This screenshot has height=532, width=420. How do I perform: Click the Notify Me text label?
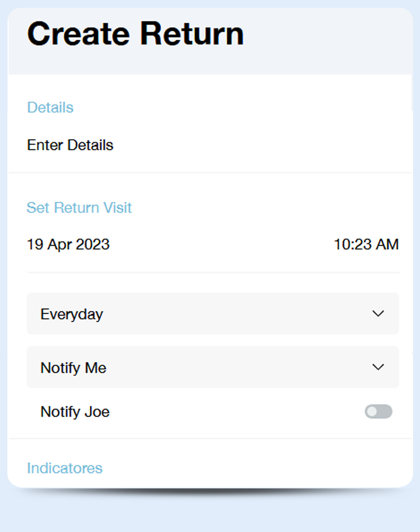(73, 368)
